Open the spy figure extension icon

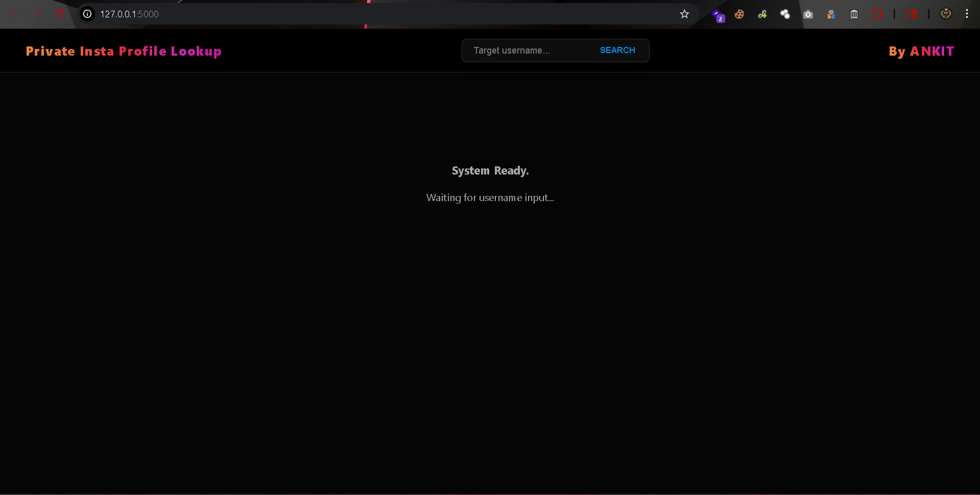tap(831, 14)
